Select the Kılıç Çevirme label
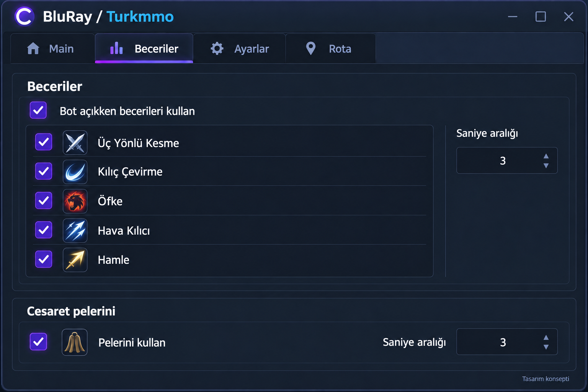 click(x=130, y=172)
